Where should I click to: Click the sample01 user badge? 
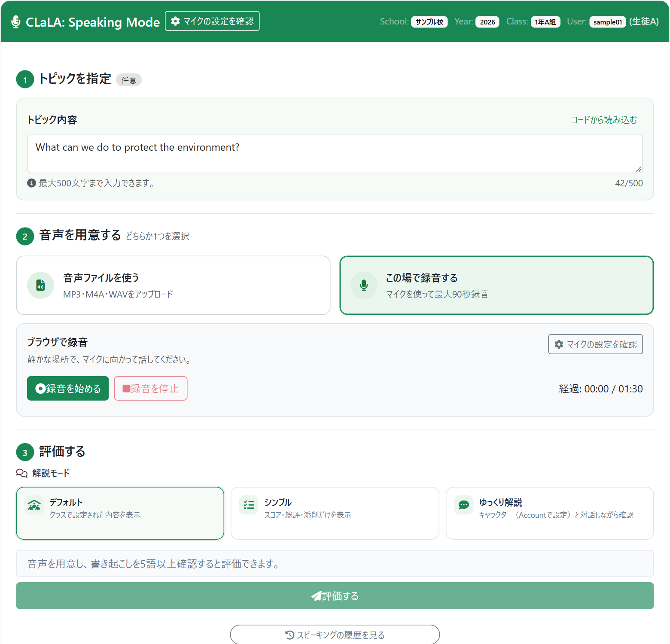click(608, 22)
